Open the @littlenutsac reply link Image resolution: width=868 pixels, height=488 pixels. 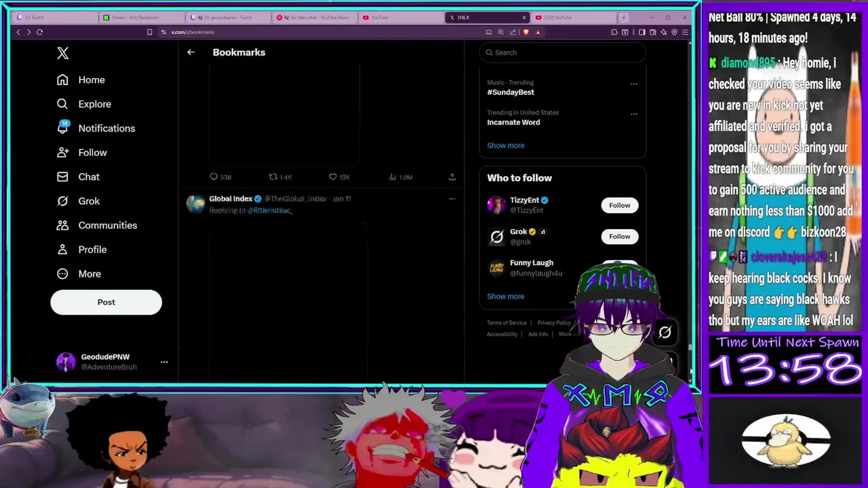coord(269,211)
